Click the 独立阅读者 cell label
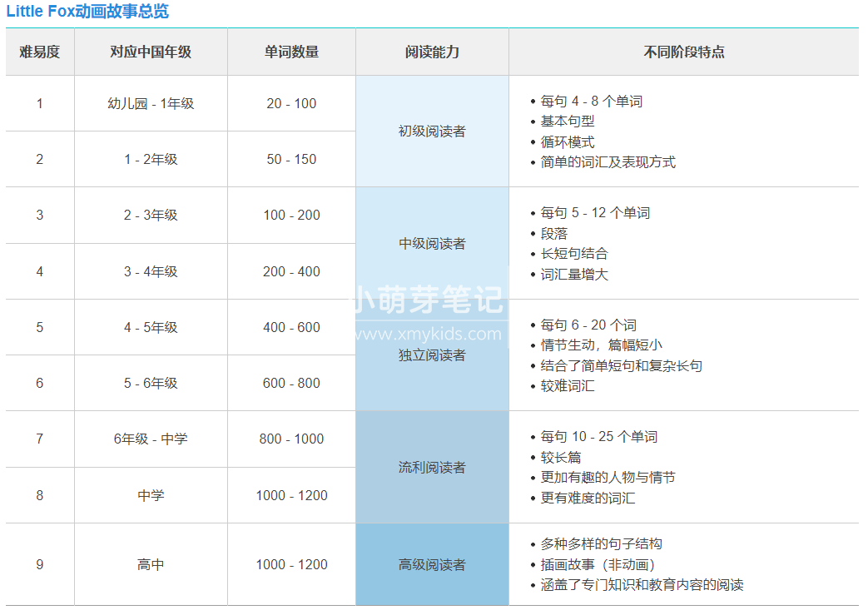This screenshot has height=615, width=868. tap(432, 355)
